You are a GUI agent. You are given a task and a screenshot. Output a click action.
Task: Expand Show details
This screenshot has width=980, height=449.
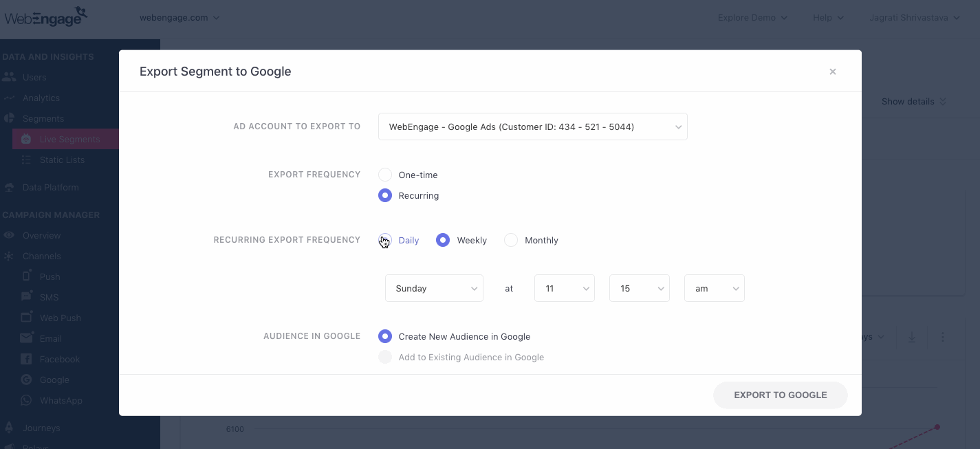pyautogui.click(x=914, y=101)
